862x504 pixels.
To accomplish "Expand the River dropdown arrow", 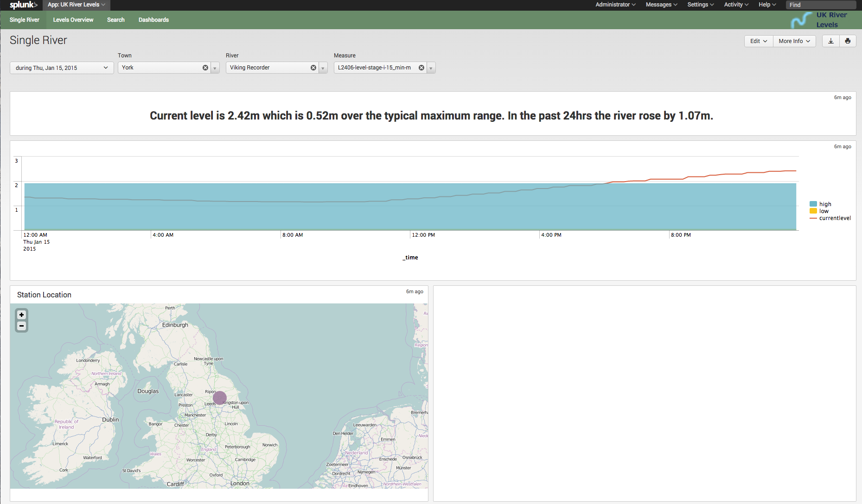I will (x=323, y=68).
